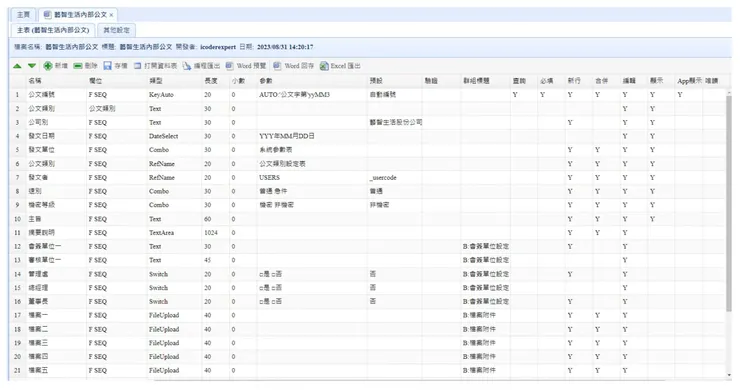
Task: Select row 5 發文單位 name cell
Action: (x=56, y=150)
